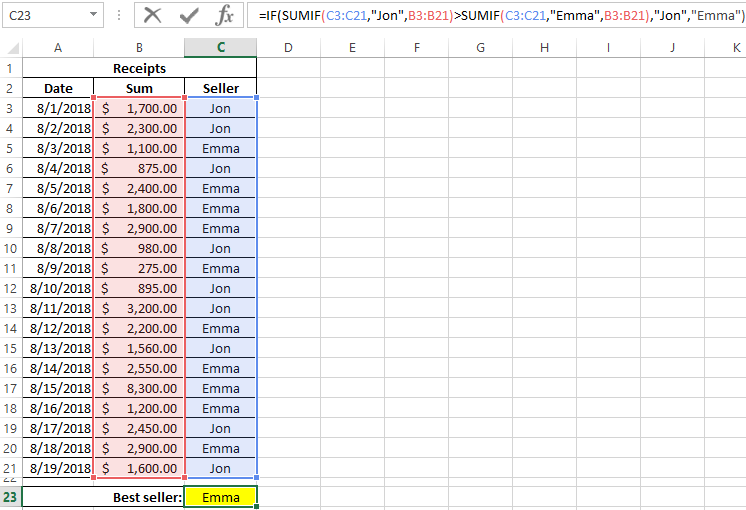Viewport: 746px width, 510px height.
Task: Select row 23 header
Action: pos(11,497)
